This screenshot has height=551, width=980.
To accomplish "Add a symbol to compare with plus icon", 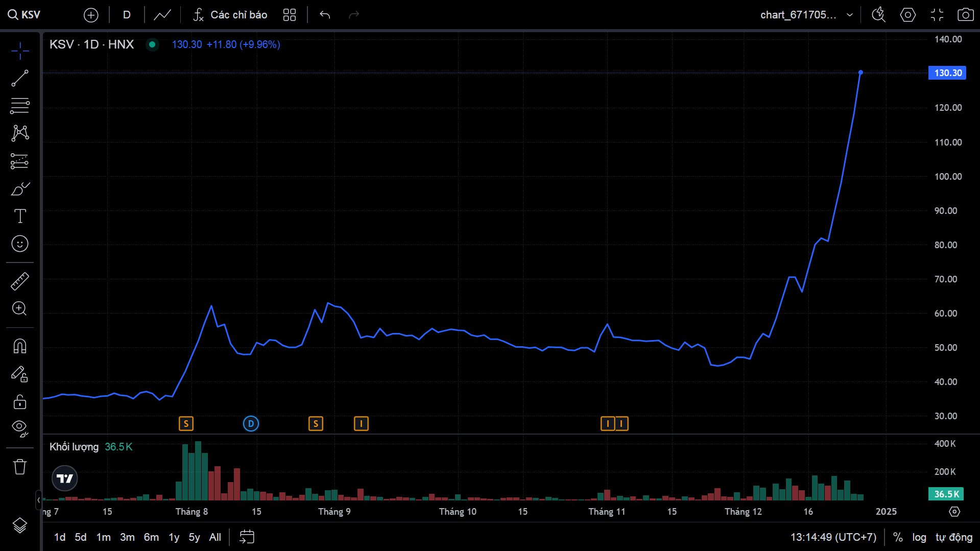I will pos(91,15).
